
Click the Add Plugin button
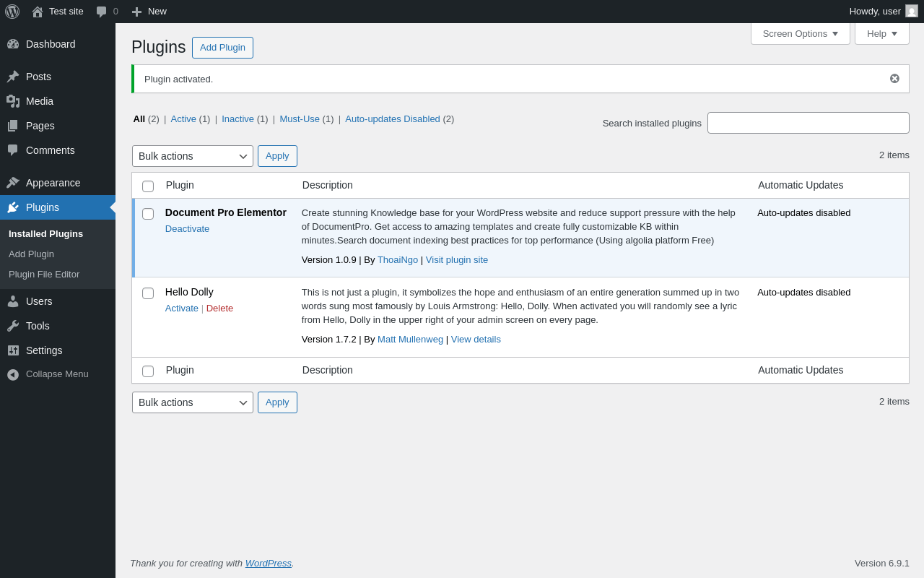(x=222, y=48)
